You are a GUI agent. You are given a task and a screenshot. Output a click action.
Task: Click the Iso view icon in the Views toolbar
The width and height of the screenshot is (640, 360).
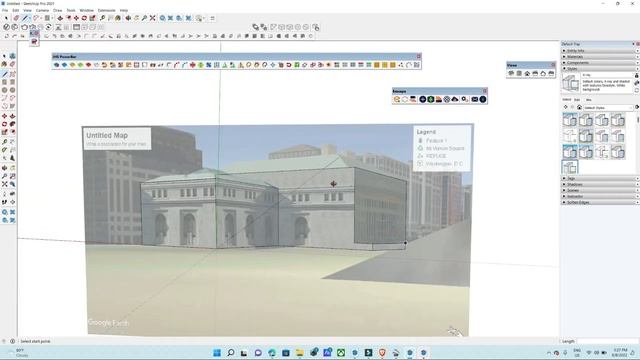511,73
